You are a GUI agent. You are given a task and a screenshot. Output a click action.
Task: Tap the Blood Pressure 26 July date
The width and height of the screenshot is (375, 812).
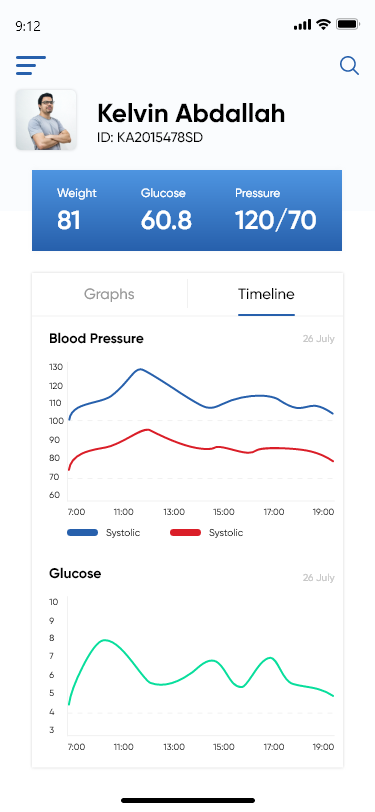319,339
